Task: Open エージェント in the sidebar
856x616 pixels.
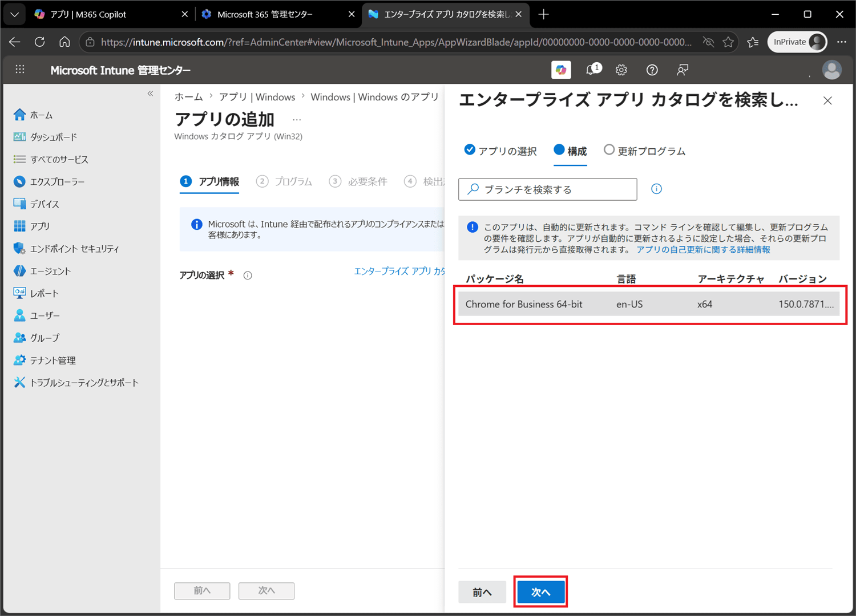Action: (42, 271)
